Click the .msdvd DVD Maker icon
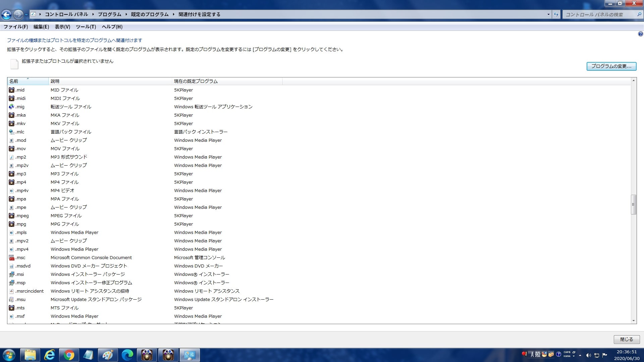Viewport: 644px width, 362px height. [x=11, y=266]
